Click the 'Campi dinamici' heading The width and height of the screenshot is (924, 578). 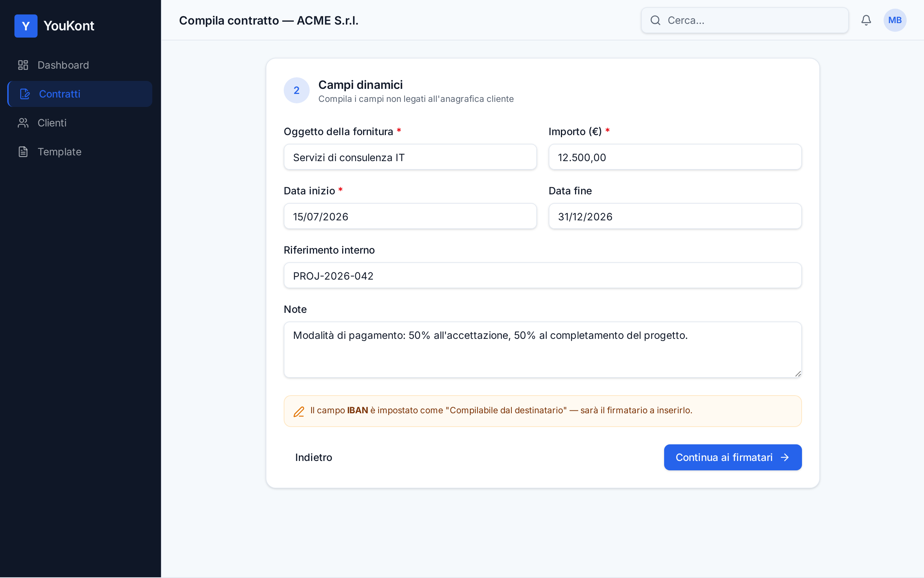tap(361, 85)
